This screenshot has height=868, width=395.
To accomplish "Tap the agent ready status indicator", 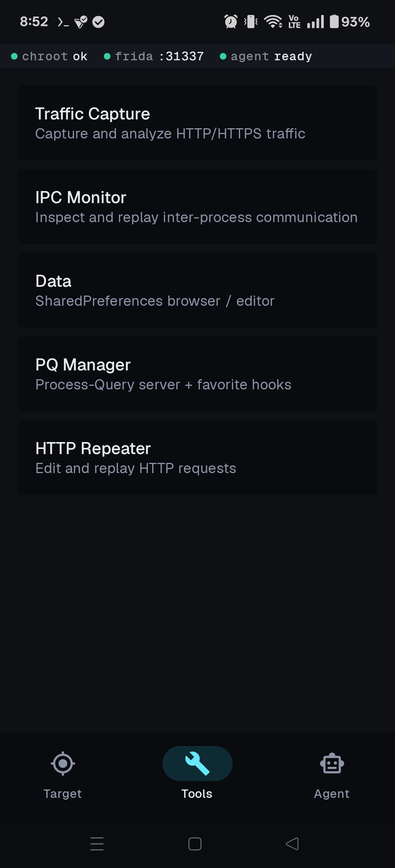I will (266, 56).
